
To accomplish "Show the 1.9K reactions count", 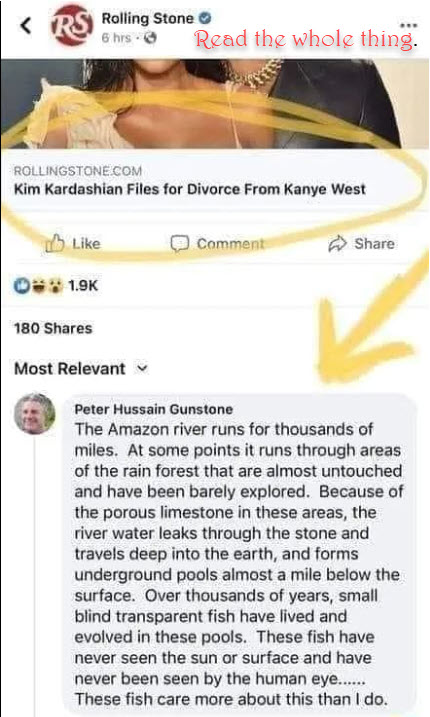I will 83,286.
